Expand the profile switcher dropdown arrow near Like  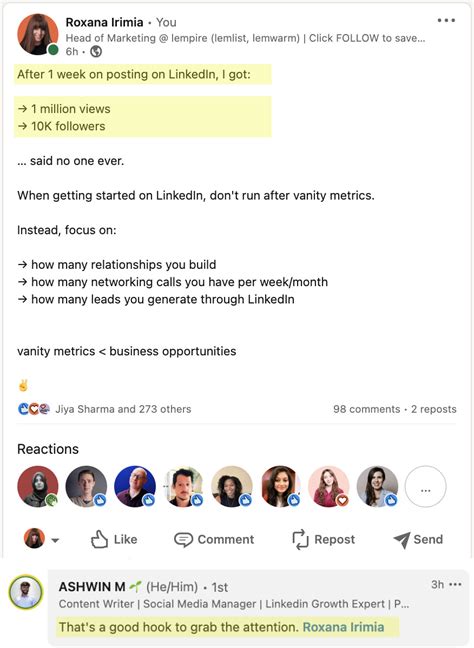coord(55,540)
